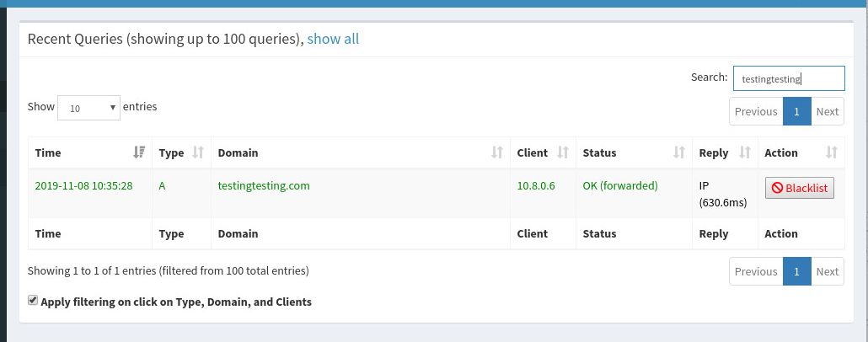Click Reply column sort icon

click(745, 152)
